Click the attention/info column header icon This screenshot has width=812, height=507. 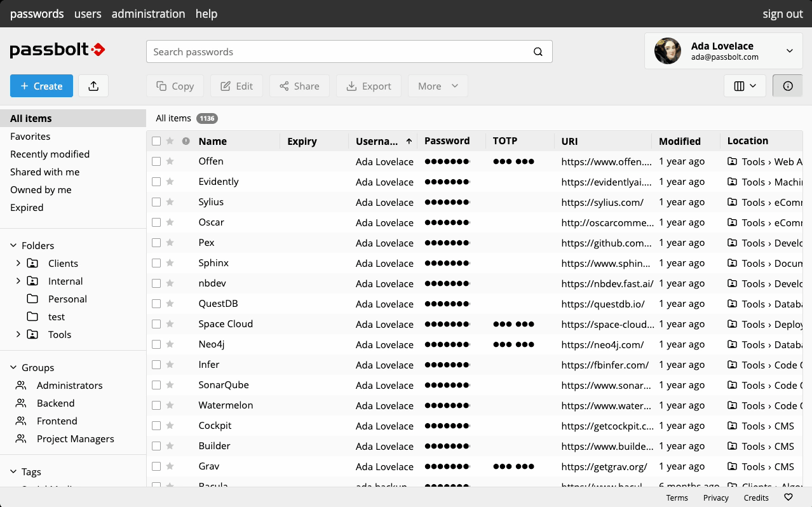(186, 141)
